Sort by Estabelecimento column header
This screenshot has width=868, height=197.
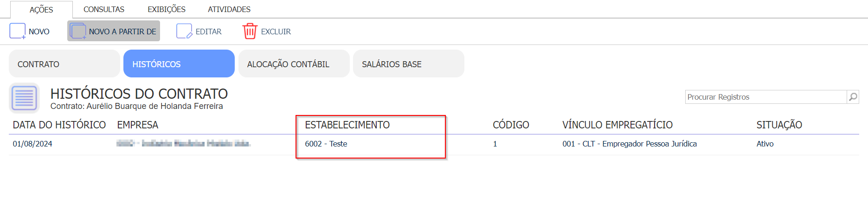click(347, 125)
